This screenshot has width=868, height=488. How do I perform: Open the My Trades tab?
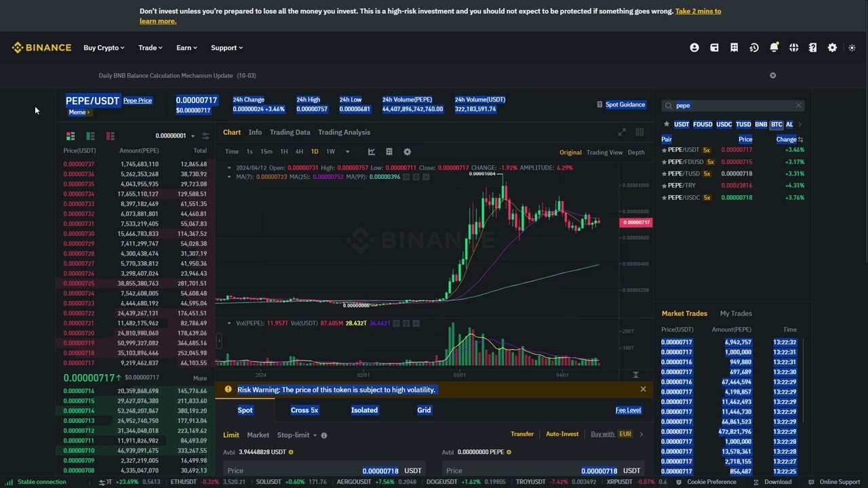click(x=736, y=313)
